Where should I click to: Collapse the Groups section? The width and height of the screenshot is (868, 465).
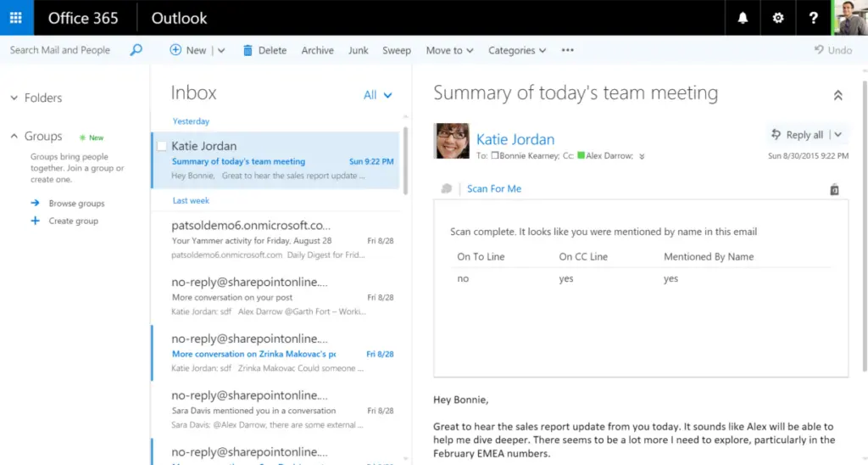14,136
